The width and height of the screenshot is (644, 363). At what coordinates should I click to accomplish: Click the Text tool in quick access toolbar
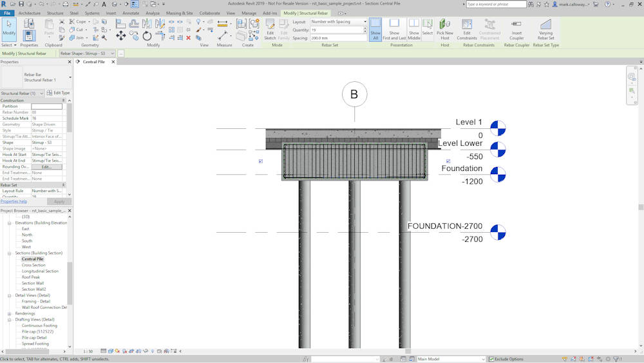pyautogui.click(x=104, y=4)
